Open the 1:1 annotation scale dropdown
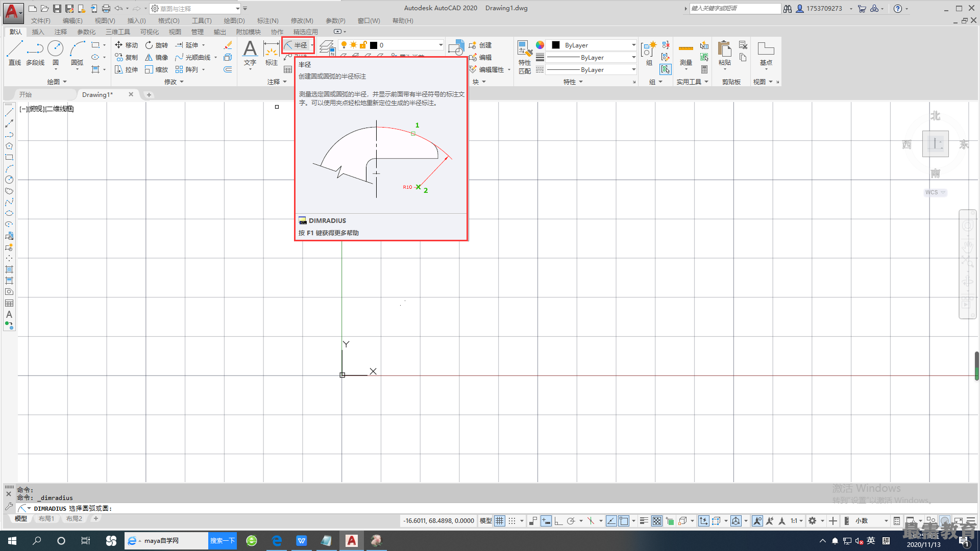 [797, 520]
